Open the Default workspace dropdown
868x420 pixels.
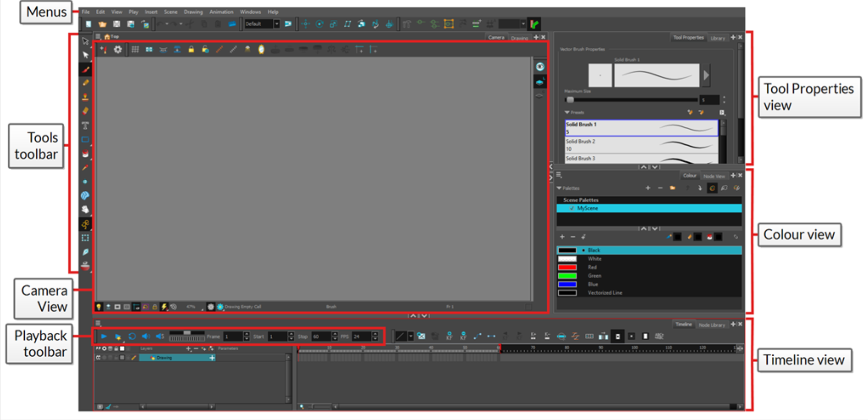point(277,24)
